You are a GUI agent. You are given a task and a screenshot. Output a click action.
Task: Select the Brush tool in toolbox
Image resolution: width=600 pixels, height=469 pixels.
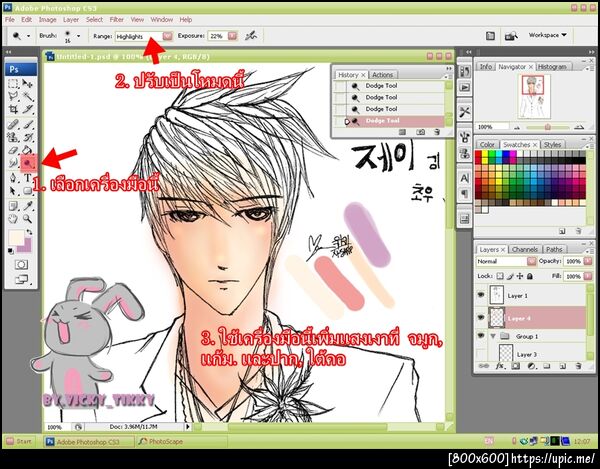27,125
